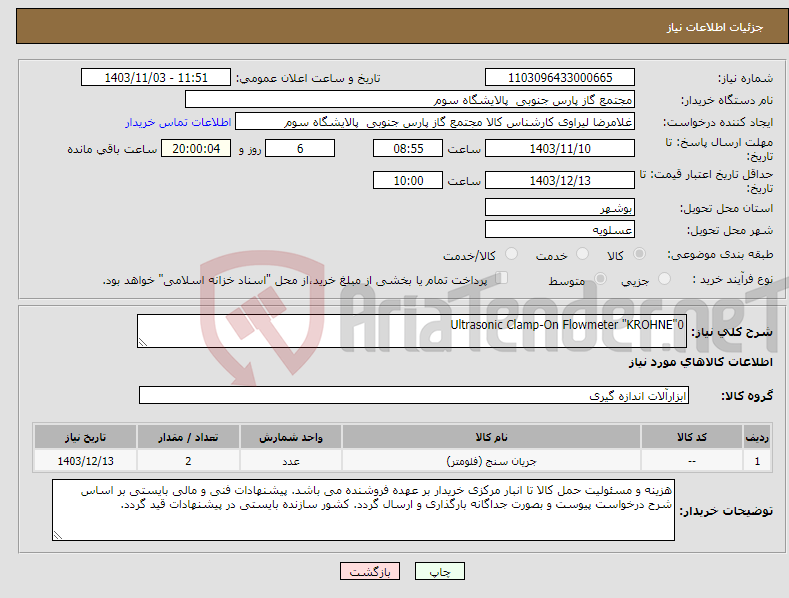789x598 pixels.
Task: Click the اطلاعات کالاهای مورد نیاز section title
Action: (x=700, y=362)
